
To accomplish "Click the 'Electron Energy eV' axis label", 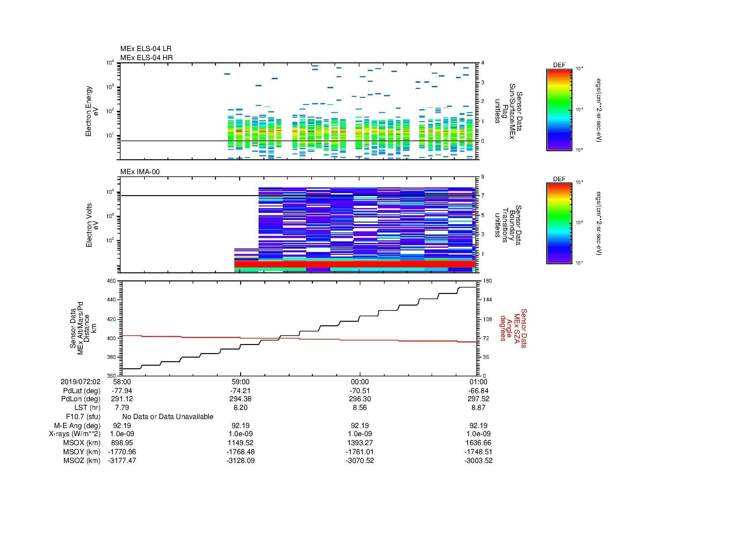I will [x=92, y=111].
